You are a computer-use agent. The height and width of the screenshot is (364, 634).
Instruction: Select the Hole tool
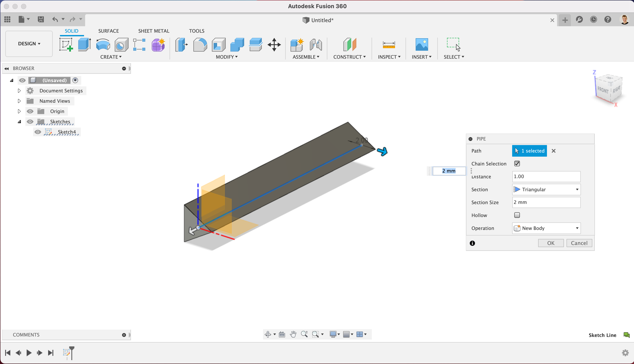click(121, 45)
